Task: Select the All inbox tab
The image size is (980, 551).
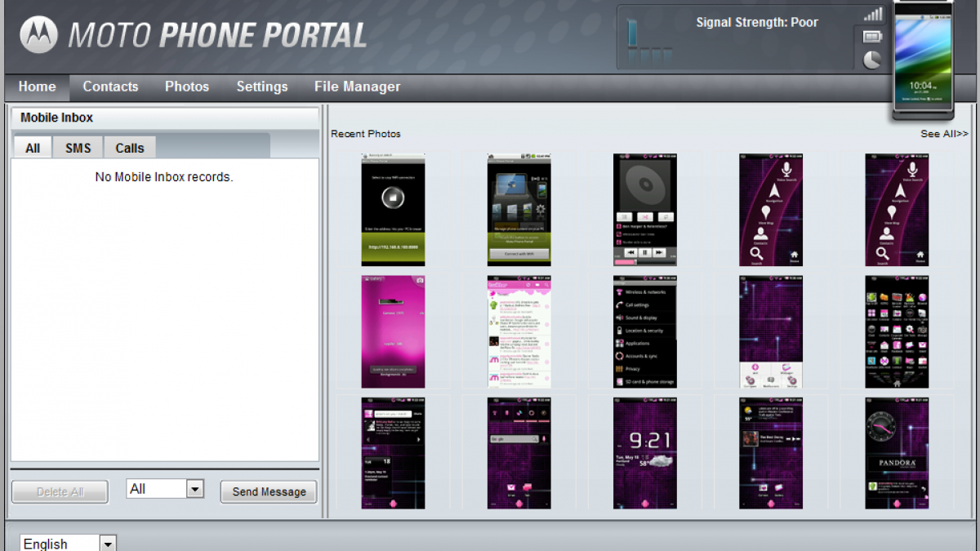Action: (x=33, y=148)
